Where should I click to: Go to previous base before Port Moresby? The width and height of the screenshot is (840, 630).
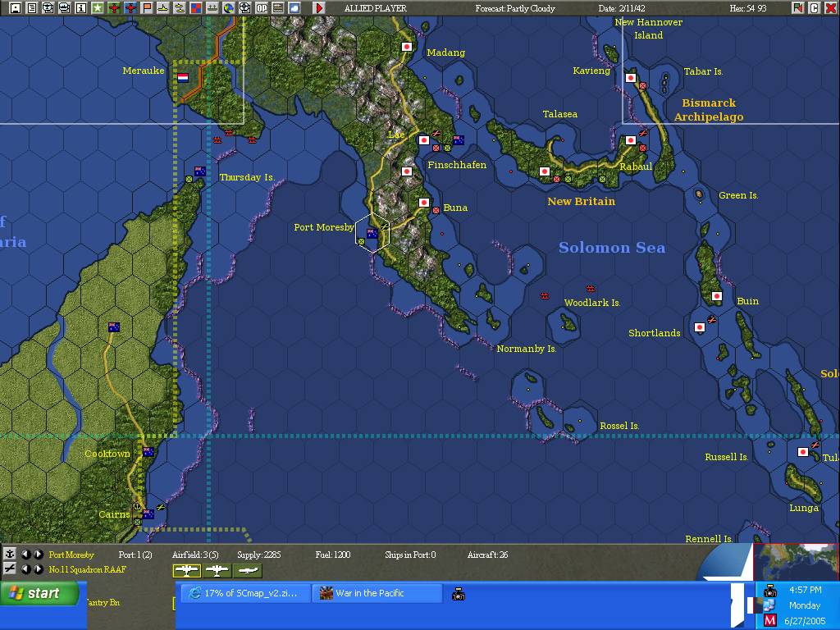(x=25, y=555)
